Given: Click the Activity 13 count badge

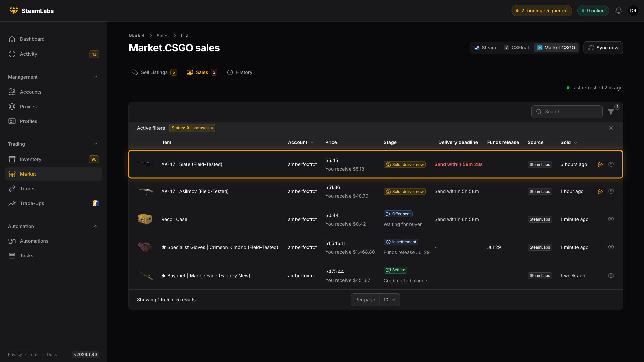Looking at the screenshot, I should tap(94, 54).
